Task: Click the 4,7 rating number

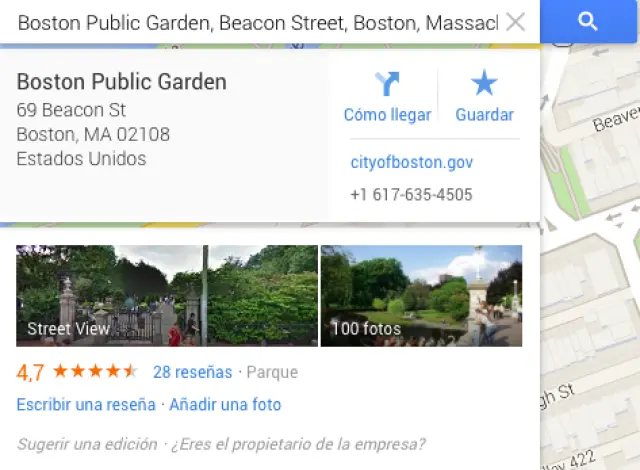Action: tap(30, 372)
